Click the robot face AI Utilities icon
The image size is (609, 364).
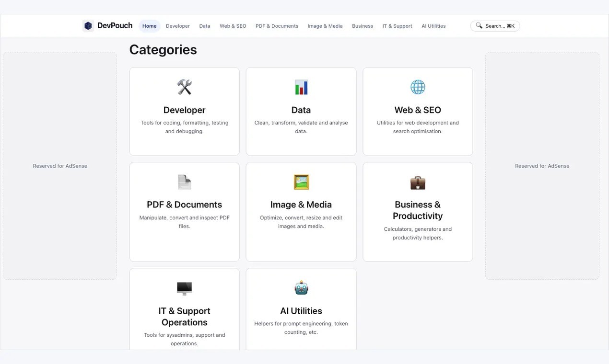301,288
